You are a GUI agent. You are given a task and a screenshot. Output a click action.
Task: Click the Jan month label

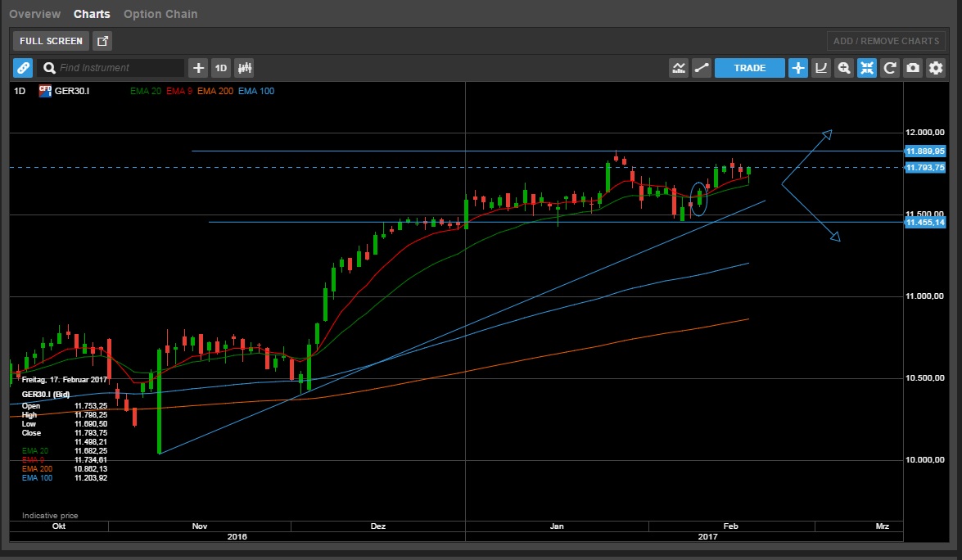pos(557,526)
